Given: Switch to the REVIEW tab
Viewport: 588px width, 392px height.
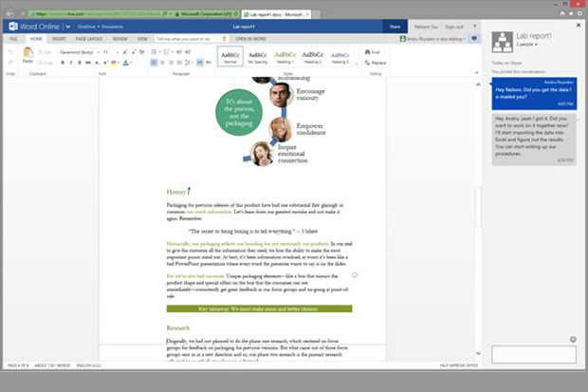Looking at the screenshot, I should [x=120, y=39].
